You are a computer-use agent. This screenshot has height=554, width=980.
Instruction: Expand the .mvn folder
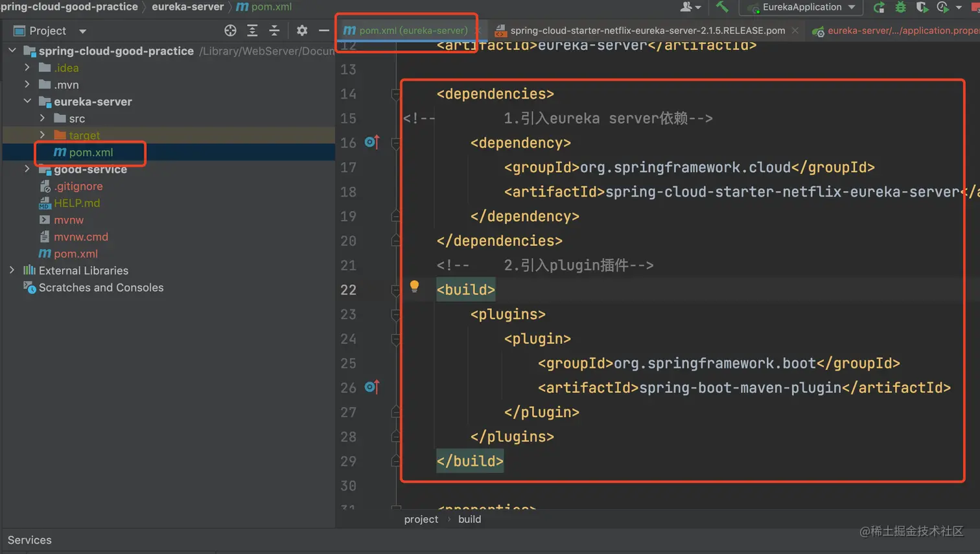point(27,84)
